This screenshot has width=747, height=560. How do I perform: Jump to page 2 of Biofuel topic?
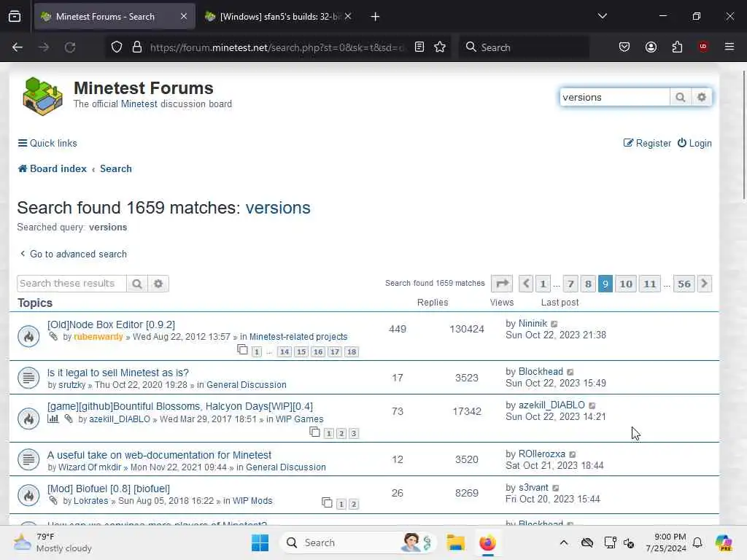(x=354, y=505)
